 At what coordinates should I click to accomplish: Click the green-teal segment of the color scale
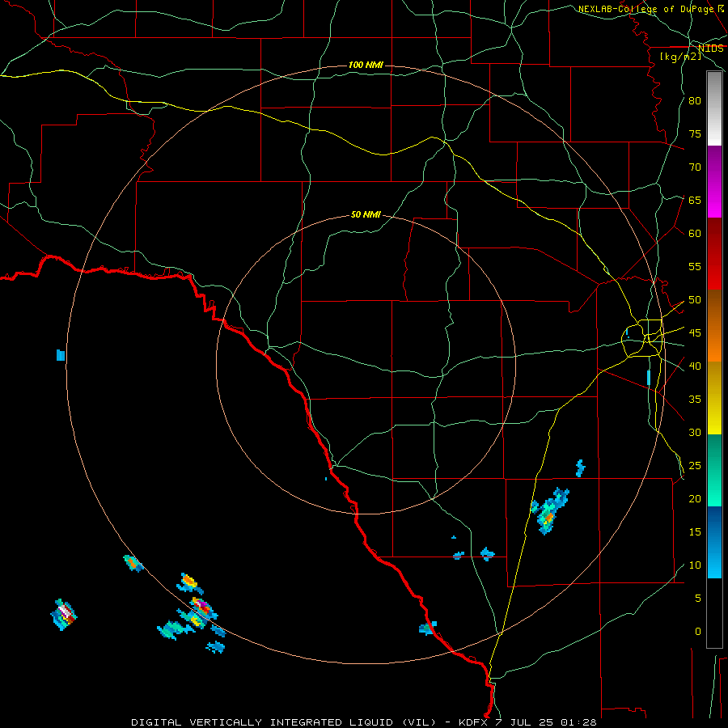tap(714, 470)
